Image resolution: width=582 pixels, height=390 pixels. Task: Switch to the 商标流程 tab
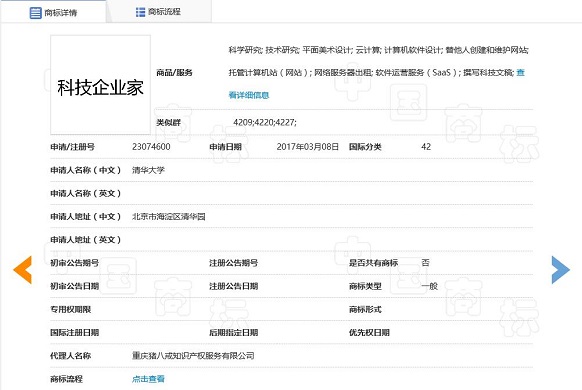point(158,12)
